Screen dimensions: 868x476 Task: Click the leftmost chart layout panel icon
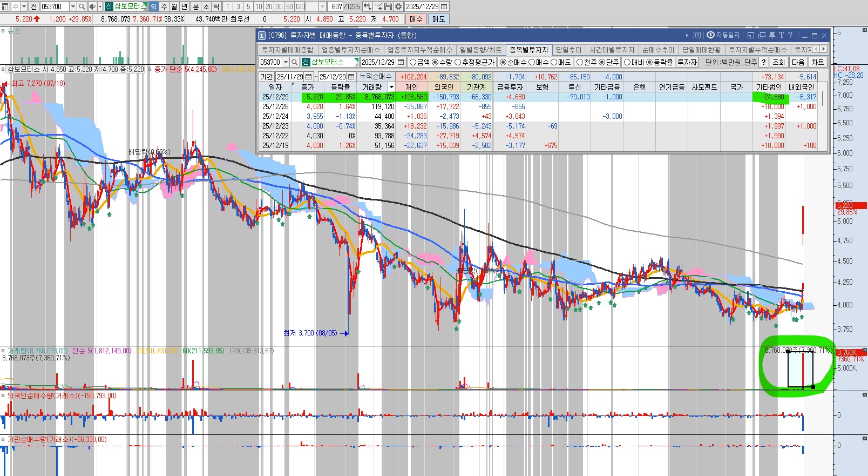click(5, 6)
